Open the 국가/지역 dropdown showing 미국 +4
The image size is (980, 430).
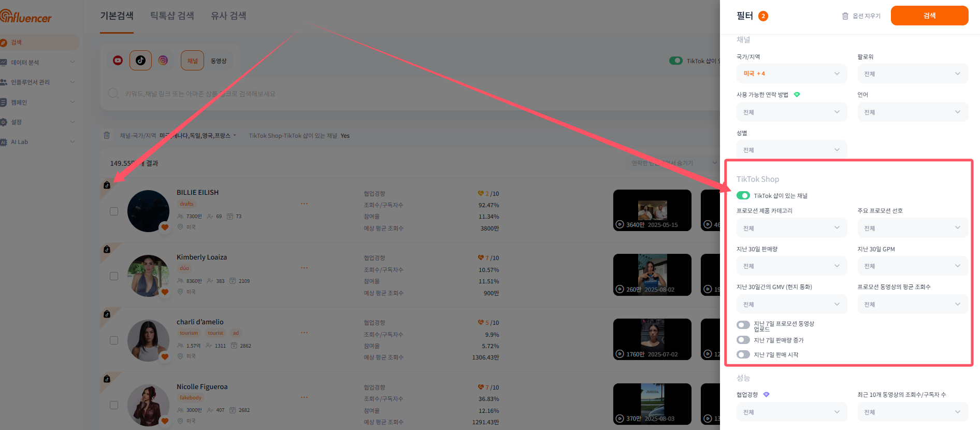point(791,74)
